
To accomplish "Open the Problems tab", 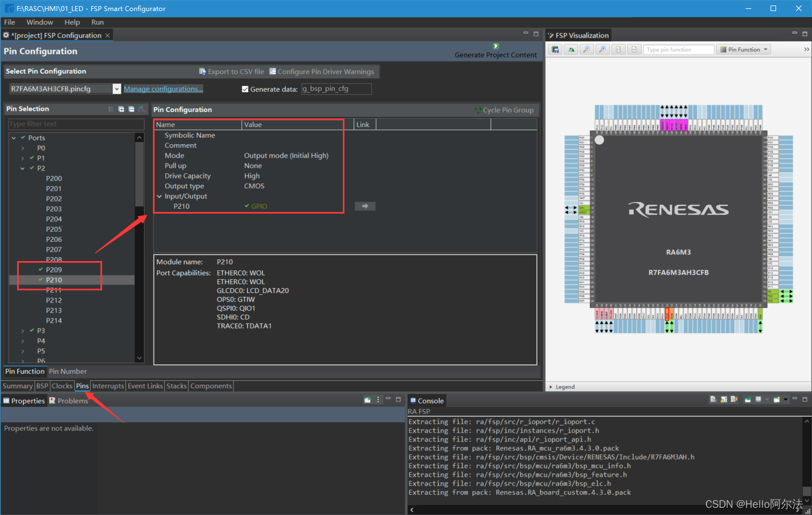I will pos(68,401).
